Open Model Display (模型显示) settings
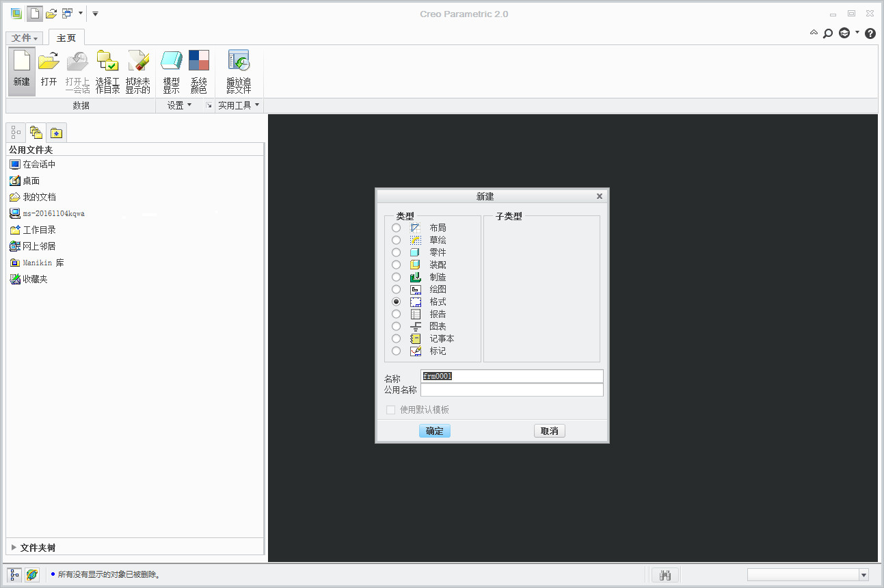The image size is (884, 588). 171,71
